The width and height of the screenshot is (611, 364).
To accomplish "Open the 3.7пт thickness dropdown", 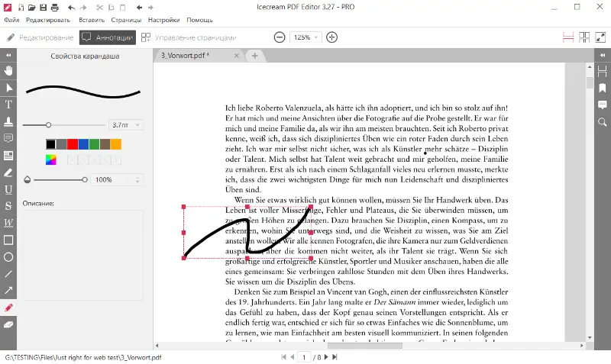I will [x=125, y=125].
